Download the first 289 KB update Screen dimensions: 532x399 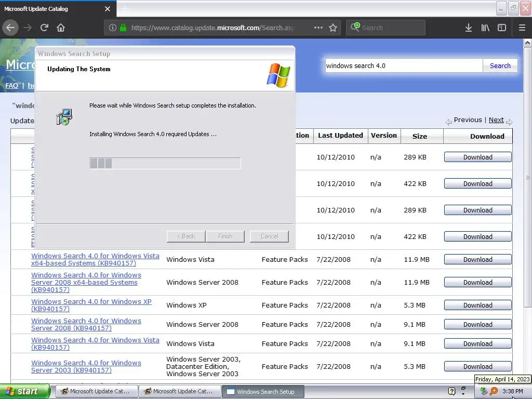pyautogui.click(x=478, y=157)
